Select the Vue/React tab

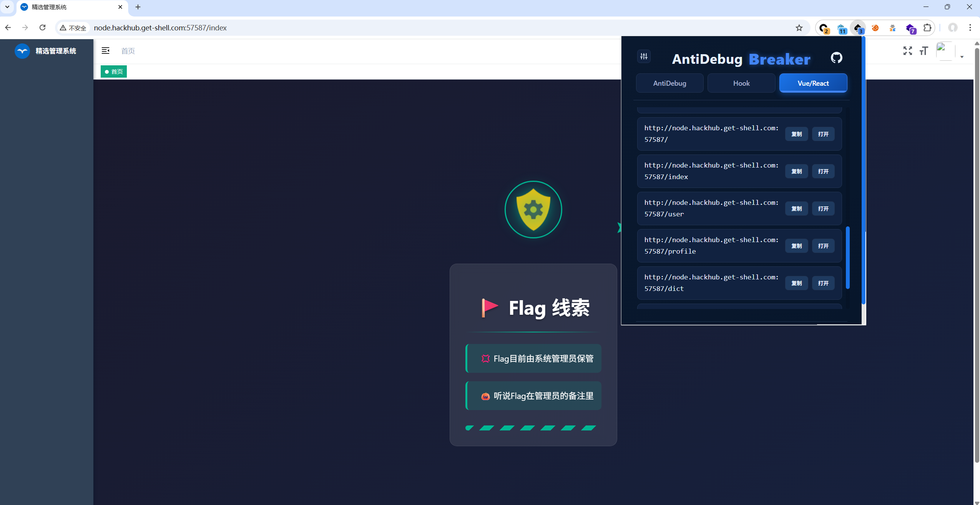coord(813,83)
